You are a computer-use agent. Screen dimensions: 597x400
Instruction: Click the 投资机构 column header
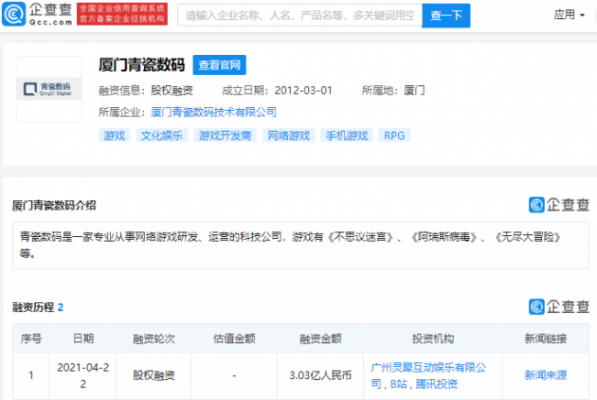coord(433,338)
